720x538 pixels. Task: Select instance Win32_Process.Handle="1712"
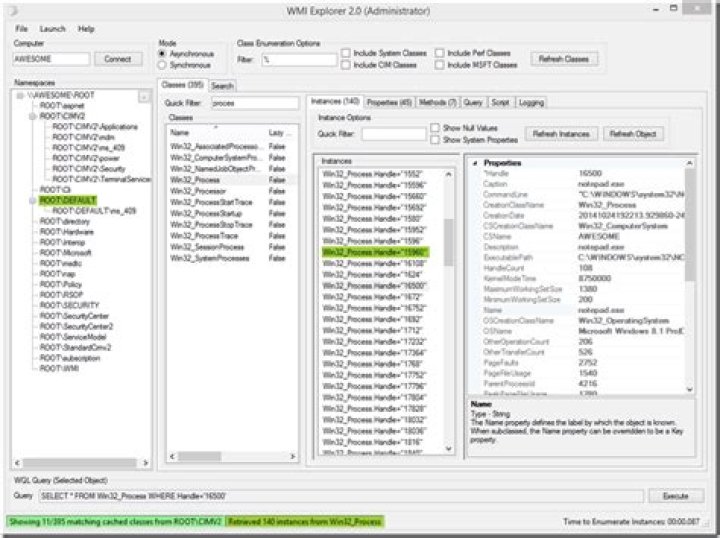pos(372,331)
